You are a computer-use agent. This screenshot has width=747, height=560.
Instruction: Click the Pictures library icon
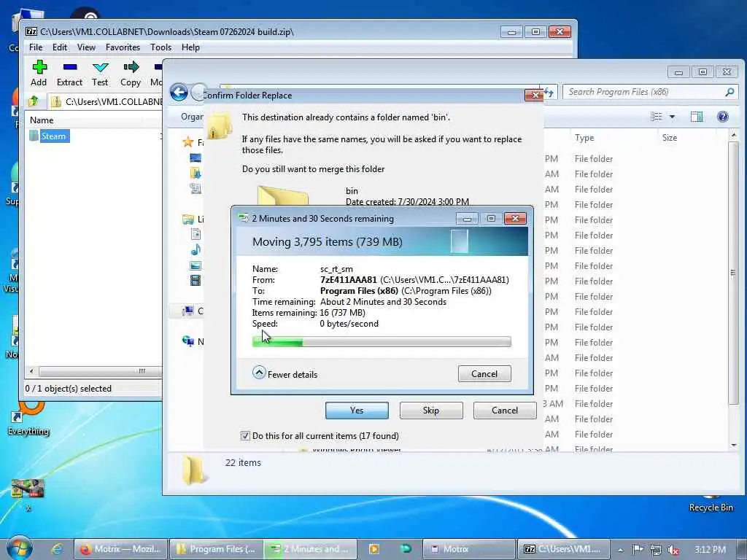click(196, 265)
